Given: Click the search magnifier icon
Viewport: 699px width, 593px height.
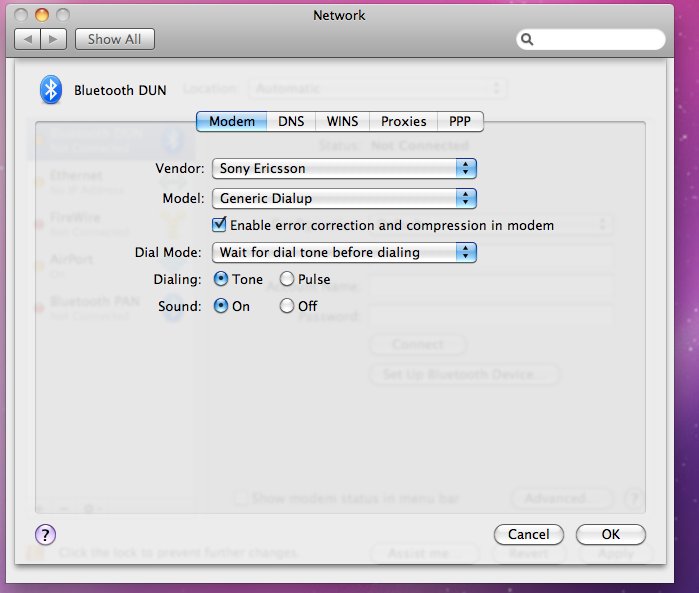Looking at the screenshot, I should point(527,39).
